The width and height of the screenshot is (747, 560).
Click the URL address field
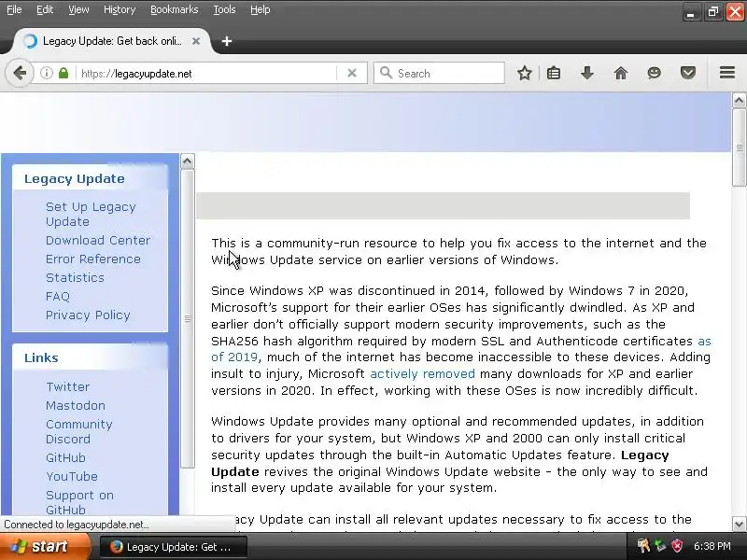point(207,74)
